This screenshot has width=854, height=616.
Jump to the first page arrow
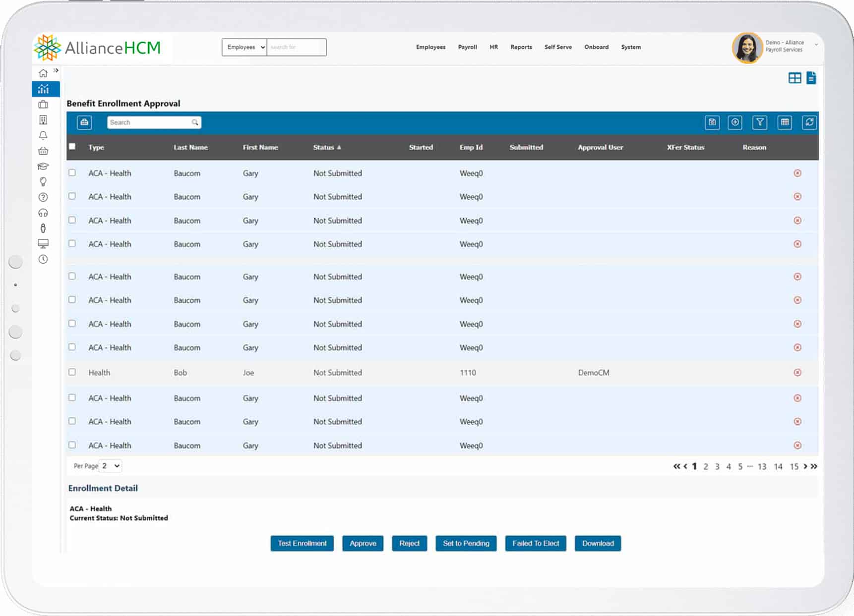pos(677,466)
